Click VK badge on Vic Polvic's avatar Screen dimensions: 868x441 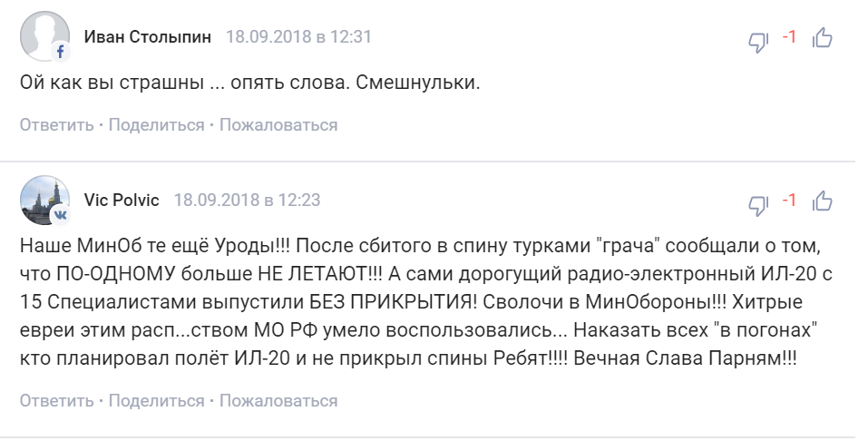tap(61, 215)
